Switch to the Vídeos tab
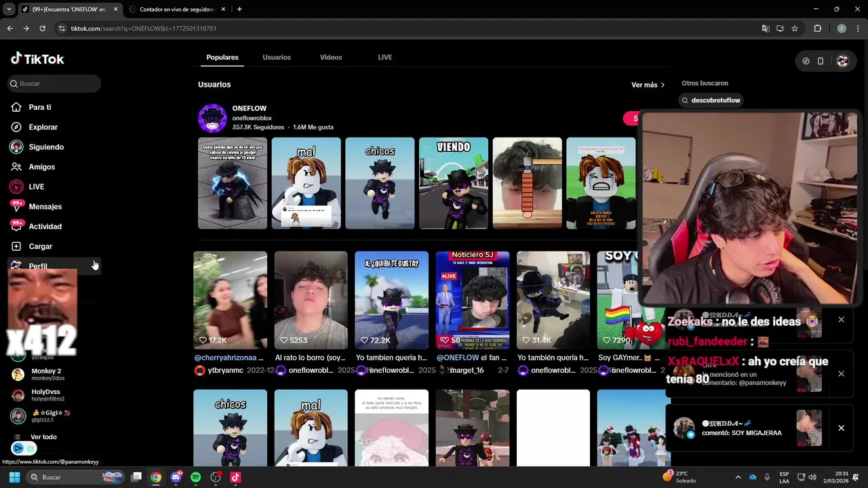The height and width of the screenshot is (488, 868). click(331, 58)
